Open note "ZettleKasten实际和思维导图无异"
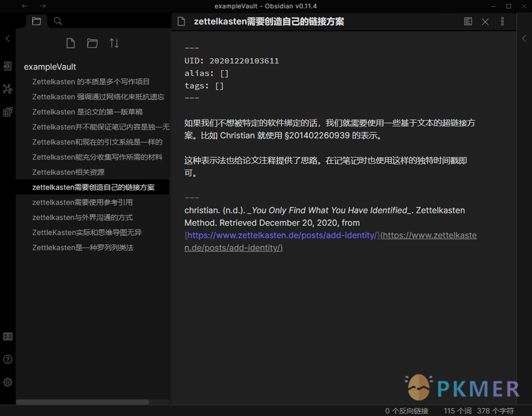 tap(87, 232)
